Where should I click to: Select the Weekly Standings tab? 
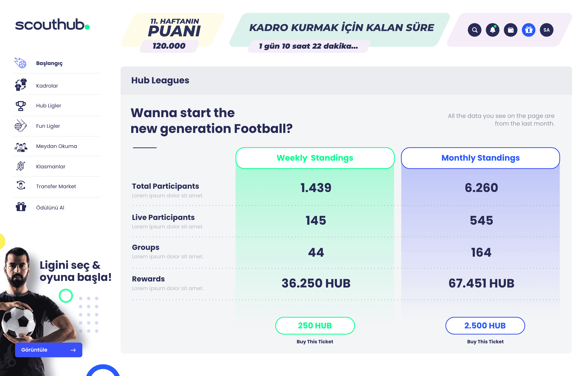click(x=315, y=158)
